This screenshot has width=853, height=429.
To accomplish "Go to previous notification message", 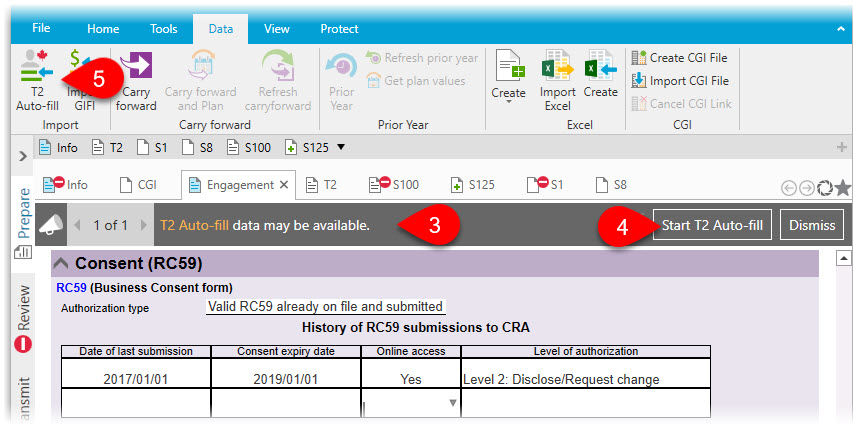I will 77,225.
